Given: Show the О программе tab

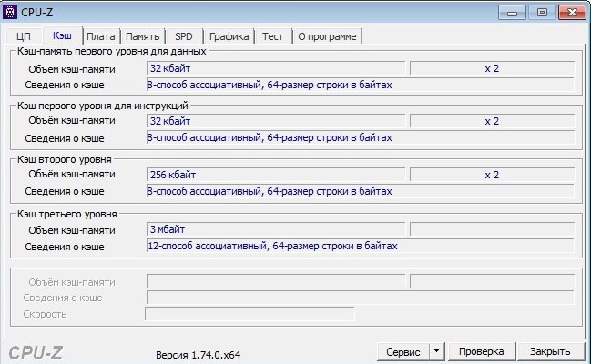Looking at the screenshot, I should tap(327, 35).
